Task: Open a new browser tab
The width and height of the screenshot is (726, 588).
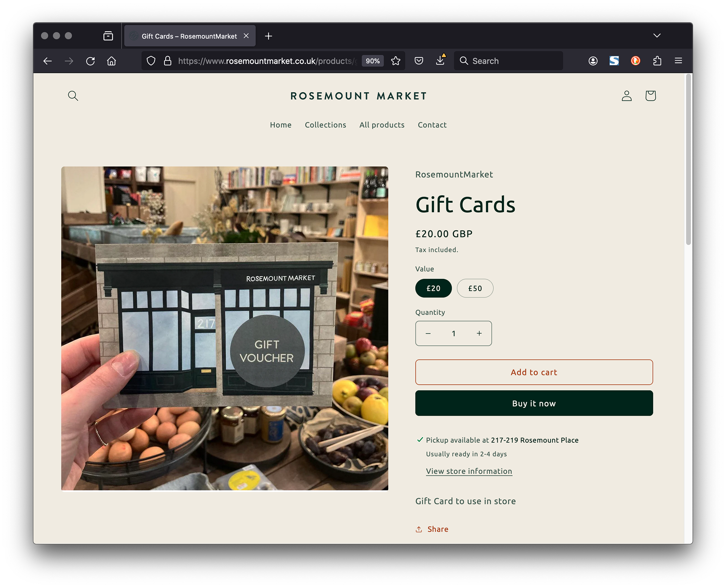Action: (268, 36)
